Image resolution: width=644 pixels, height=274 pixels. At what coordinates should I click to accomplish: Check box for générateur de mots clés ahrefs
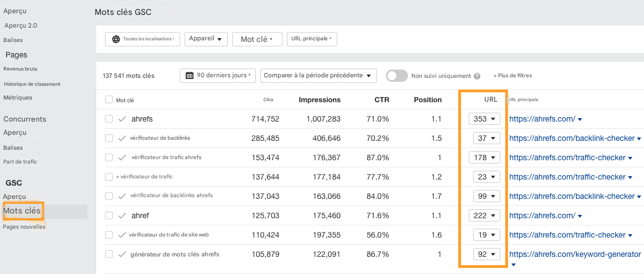coord(108,254)
